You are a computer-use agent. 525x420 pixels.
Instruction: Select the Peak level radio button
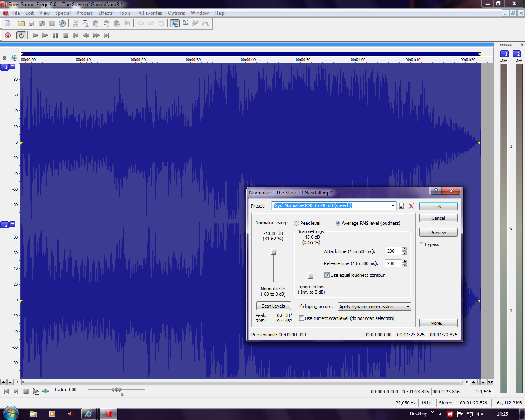coord(297,223)
